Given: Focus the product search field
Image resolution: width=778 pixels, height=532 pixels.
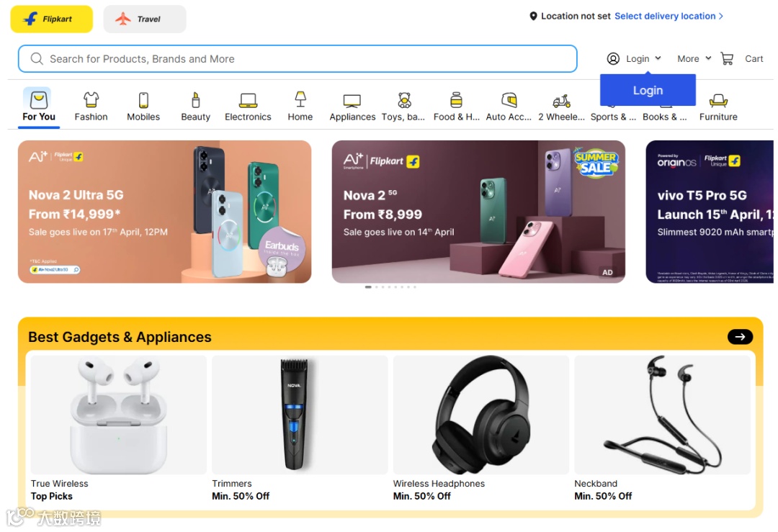Looking at the screenshot, I should [298, 58].
